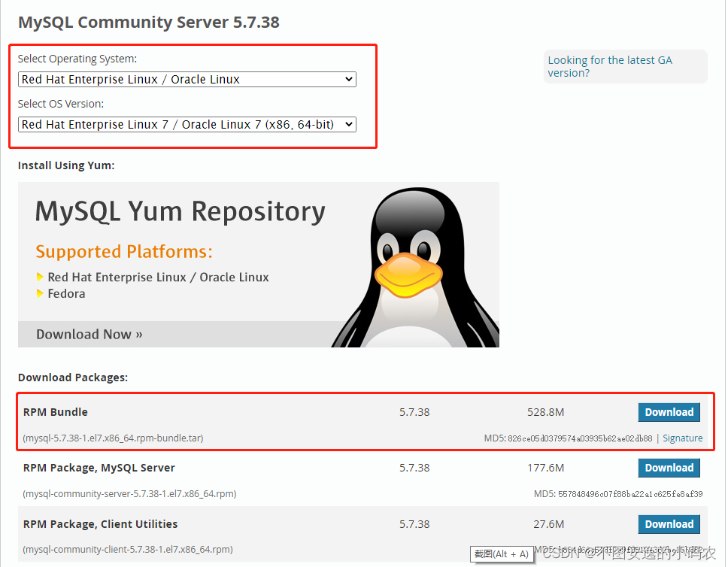Click the Download Packages label
Screen dimensions: 728x567
73,377
